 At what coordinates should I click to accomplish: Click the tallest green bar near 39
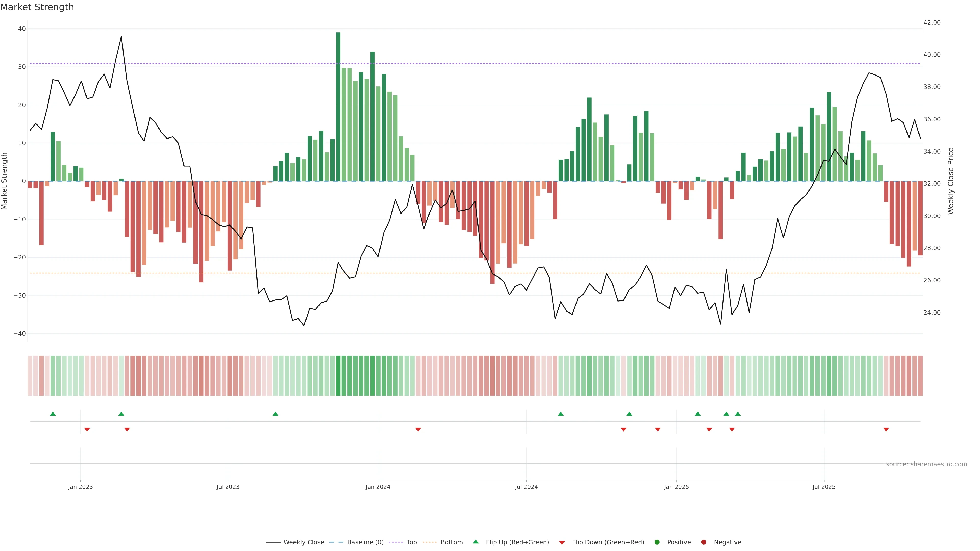point(338,106)
